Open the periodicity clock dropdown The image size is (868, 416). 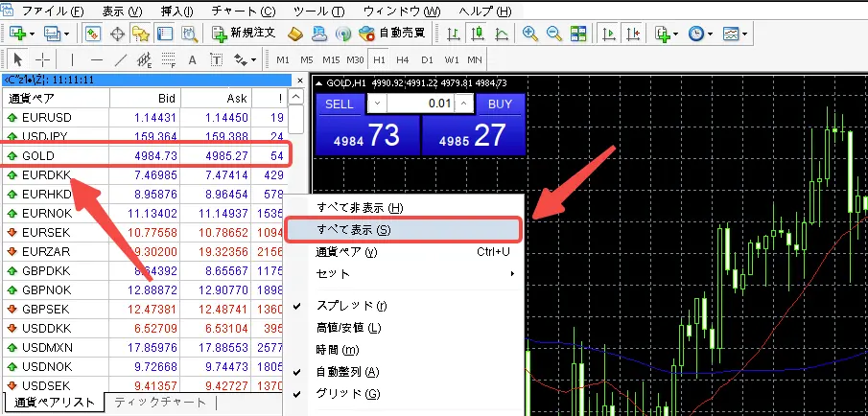(700, 35)
